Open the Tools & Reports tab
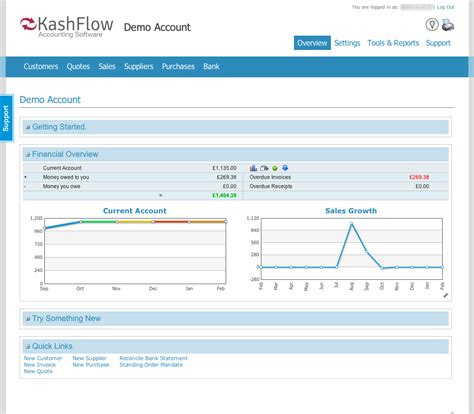Screen dimensions: 474x414 click(393, 43)
